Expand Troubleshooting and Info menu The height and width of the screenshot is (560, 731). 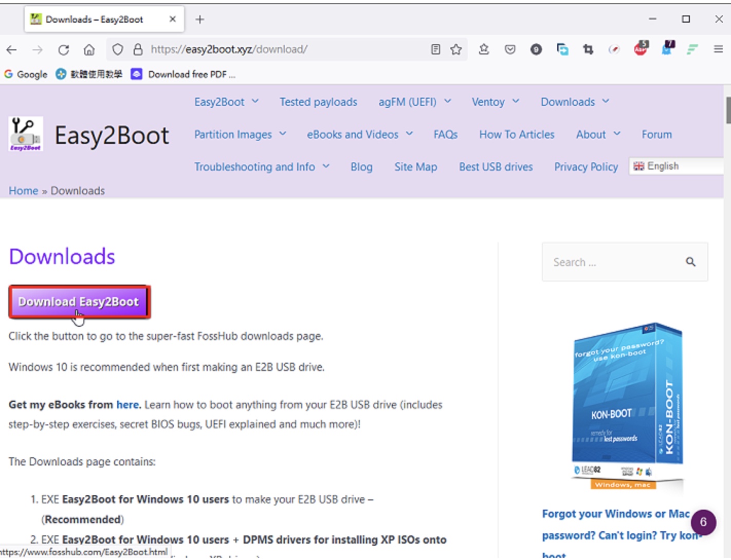[262, 167]
